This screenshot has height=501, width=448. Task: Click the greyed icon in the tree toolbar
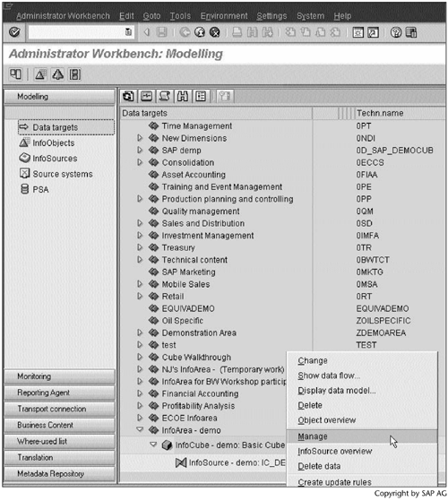[x=225, y=96]
